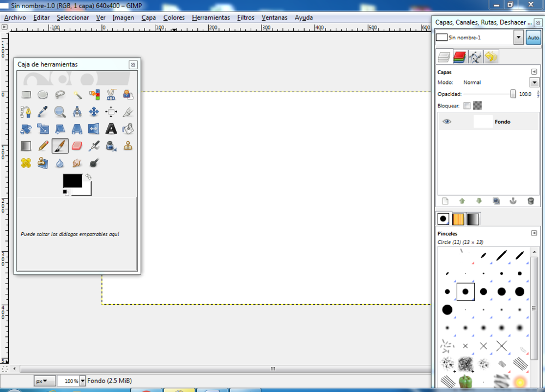Switch to the Channels tab
Screen dimensions: 545x392
[459, 57]
